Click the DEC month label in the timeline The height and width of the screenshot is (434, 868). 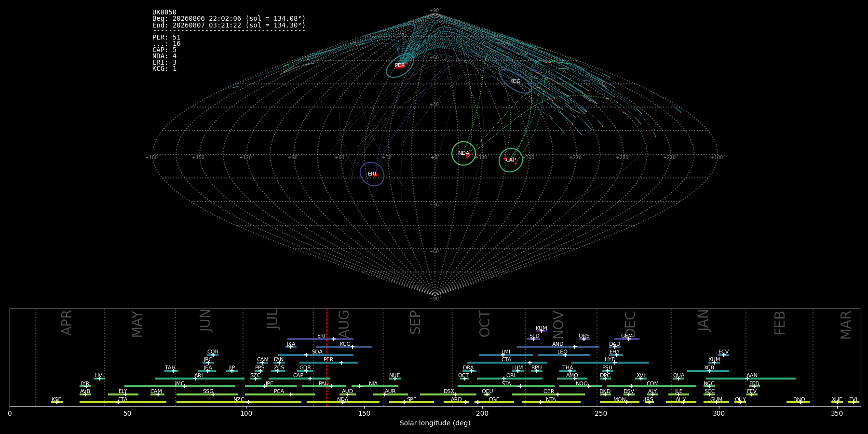coord(630,325)
